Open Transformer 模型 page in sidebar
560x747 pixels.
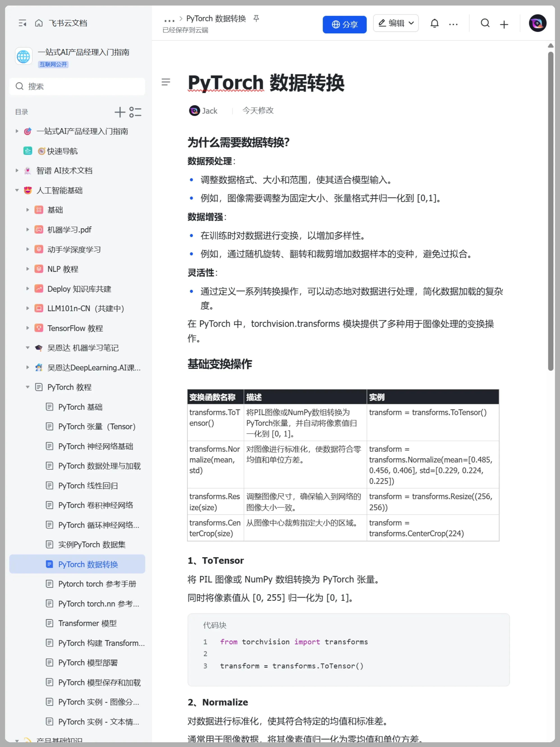(87, 623)
